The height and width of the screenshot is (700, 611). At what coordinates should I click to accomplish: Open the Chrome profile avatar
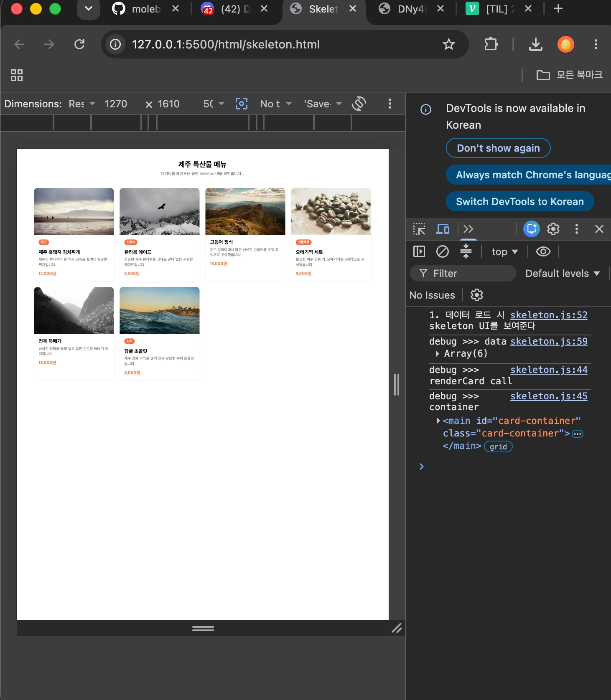pyautogui.click(x=566, y=44)
